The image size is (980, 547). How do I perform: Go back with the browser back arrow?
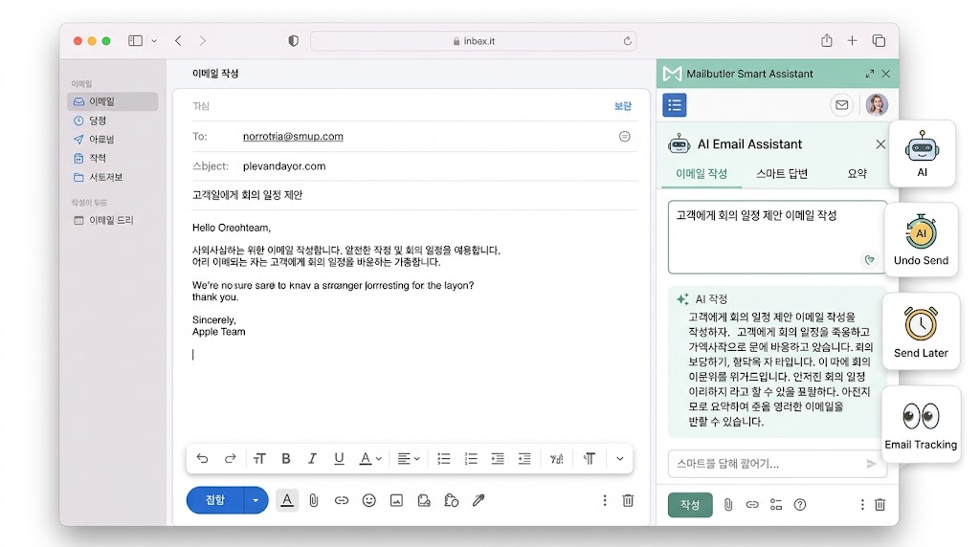(x=178, y=40)
